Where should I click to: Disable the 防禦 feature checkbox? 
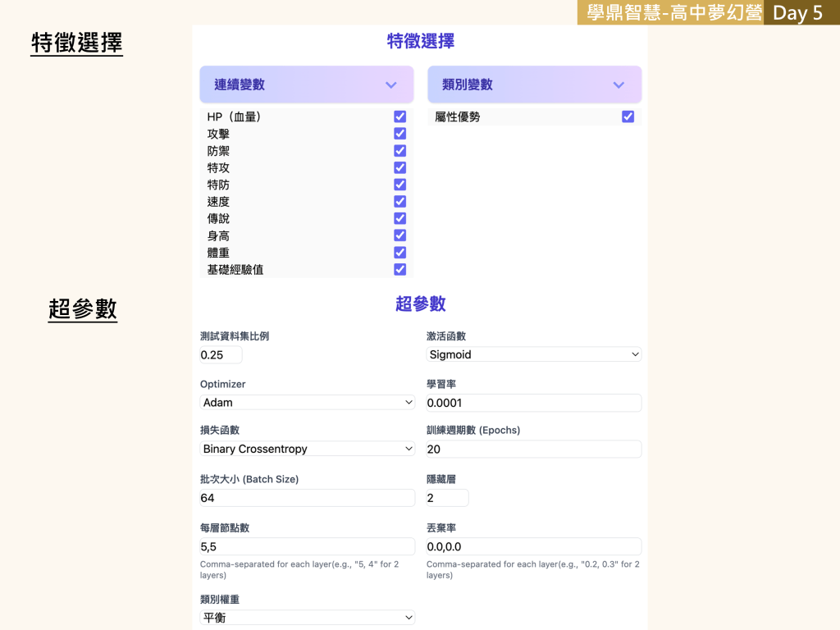400,151
